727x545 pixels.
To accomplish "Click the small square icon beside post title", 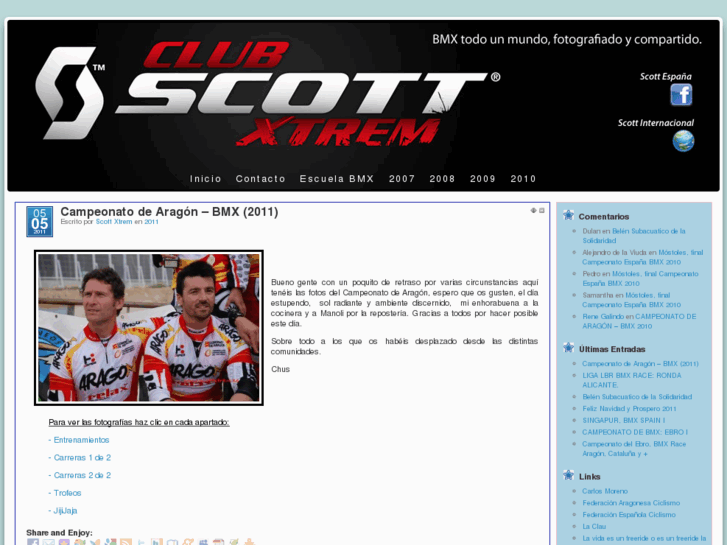I will 542,211.
